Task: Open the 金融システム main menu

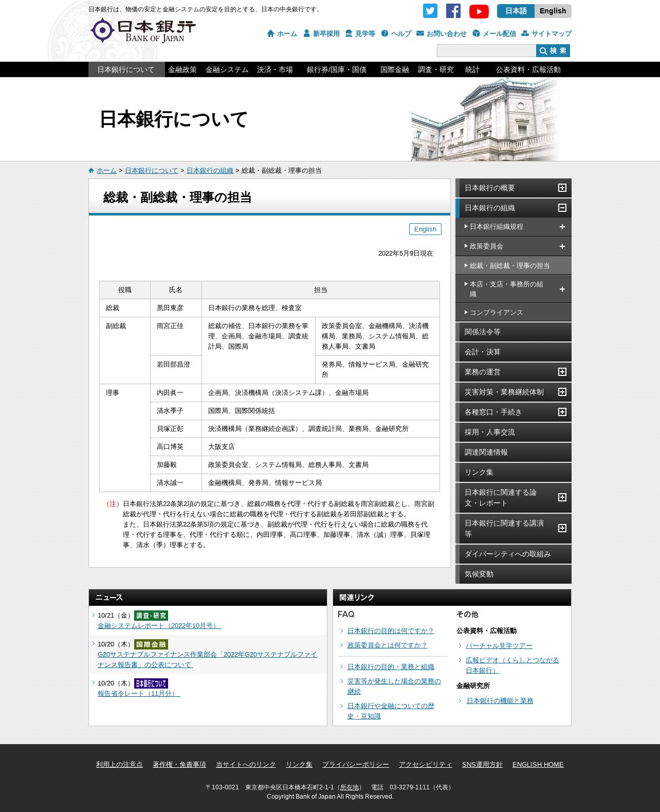Action: pos(227,69)
